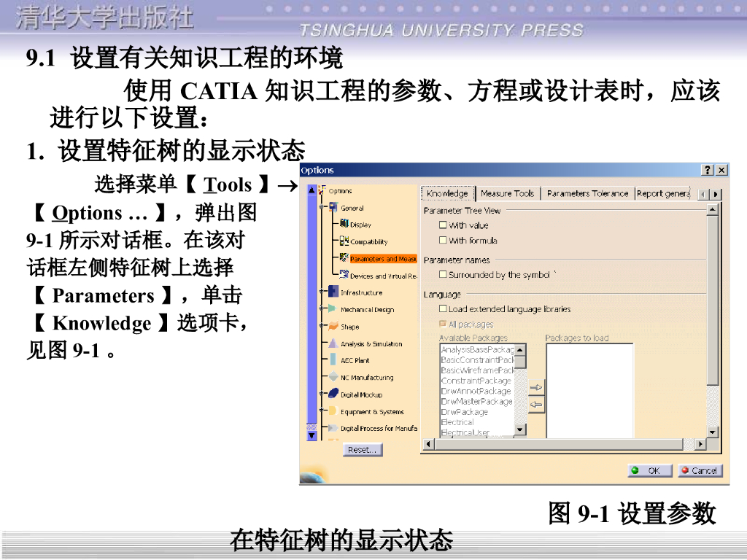Select the Compatibility tree item label

(369, 242)
